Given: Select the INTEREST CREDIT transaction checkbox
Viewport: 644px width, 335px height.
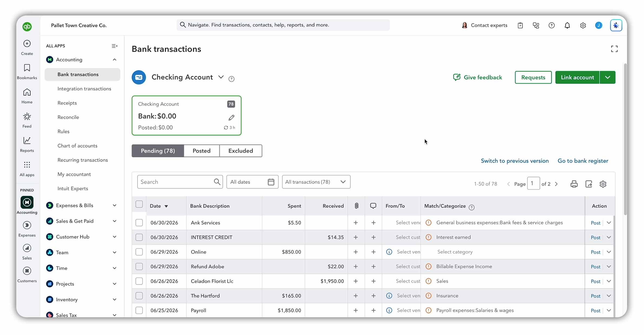Looking at the screenshot, I should (x=139, y=237).
